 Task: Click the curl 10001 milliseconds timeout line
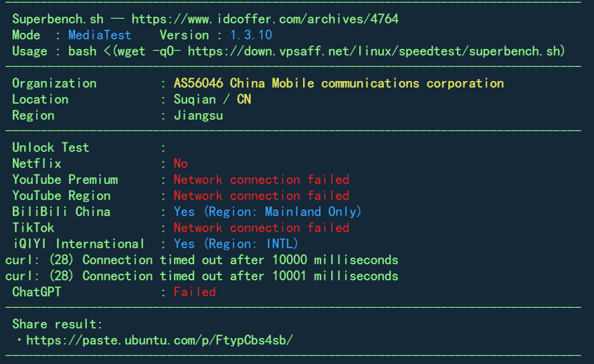[x=201, y=276]
